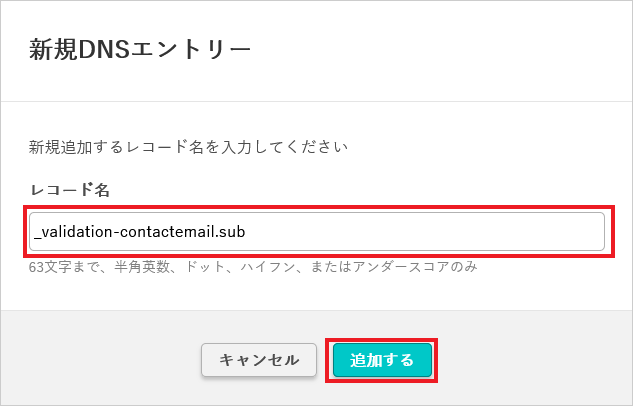
Task: Click "_validation" inside the record name field
Action: tap(72, 232)
